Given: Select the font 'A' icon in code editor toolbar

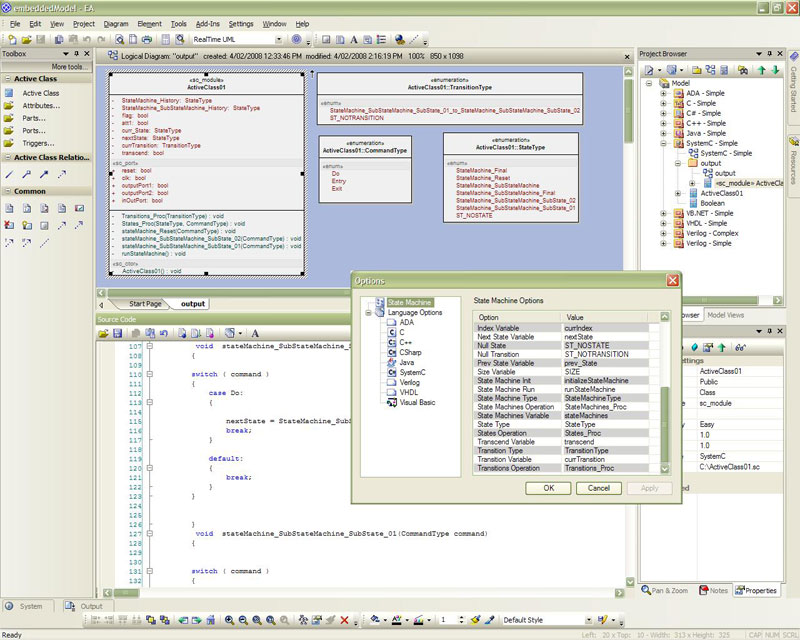Looking at the screenshot, I should [x=256, y=332].
